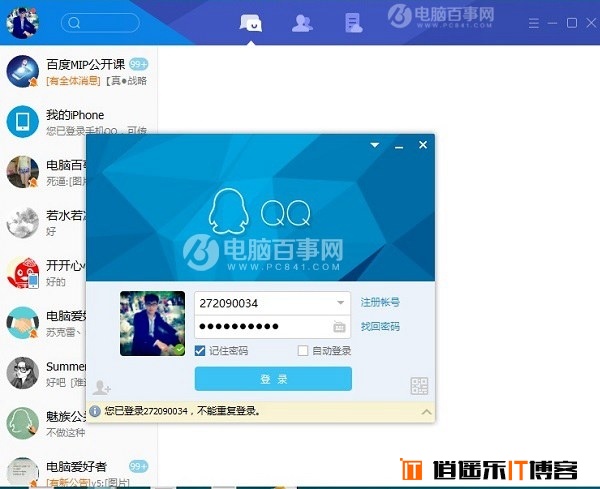This screenshot has width=600, height=489.
Task: Open the handshake group avatar 电脑爱
Action: tap(23, 323)
